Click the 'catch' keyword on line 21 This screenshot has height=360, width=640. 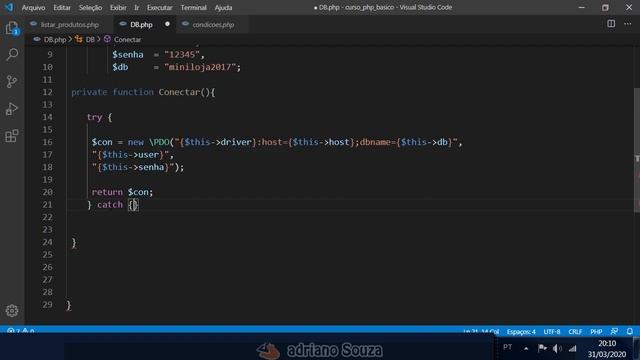(110, 205)
